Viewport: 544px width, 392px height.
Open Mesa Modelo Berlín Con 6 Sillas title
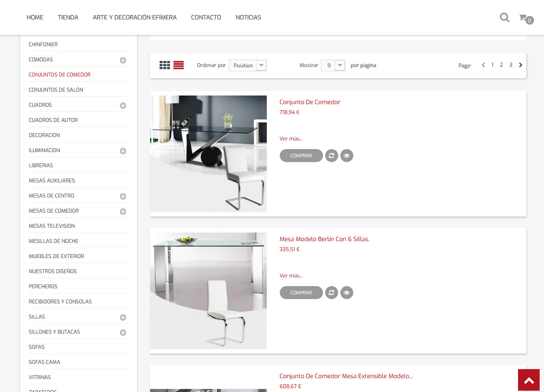[x=324, y=239]
